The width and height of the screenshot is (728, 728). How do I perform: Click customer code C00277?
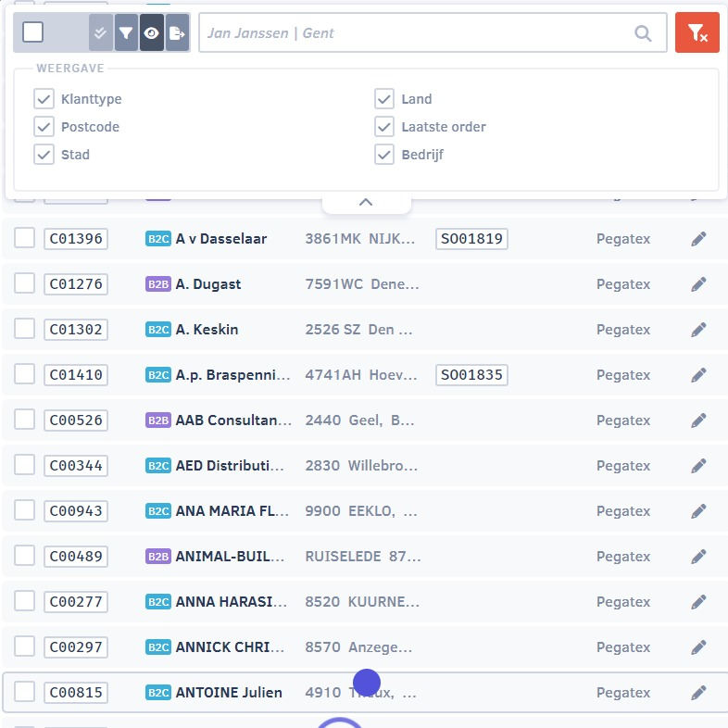[76, 602]
